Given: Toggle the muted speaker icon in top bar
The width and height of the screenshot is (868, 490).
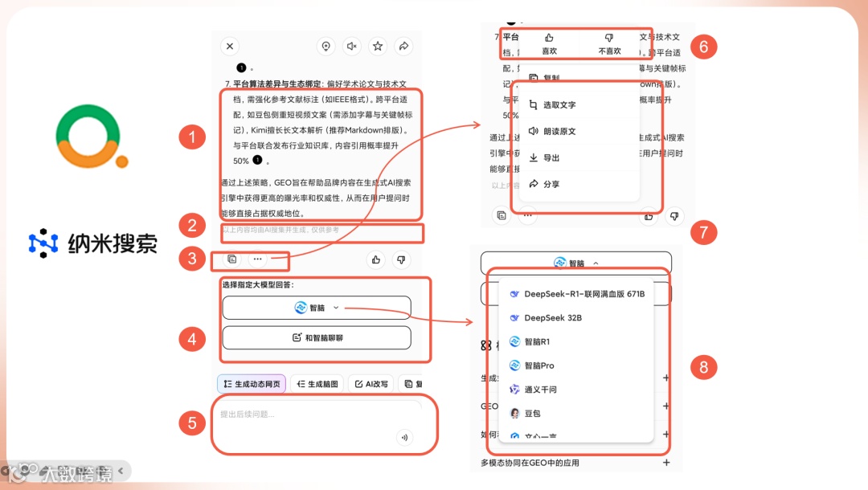Looking at the screenshot, I should point(351,47).
